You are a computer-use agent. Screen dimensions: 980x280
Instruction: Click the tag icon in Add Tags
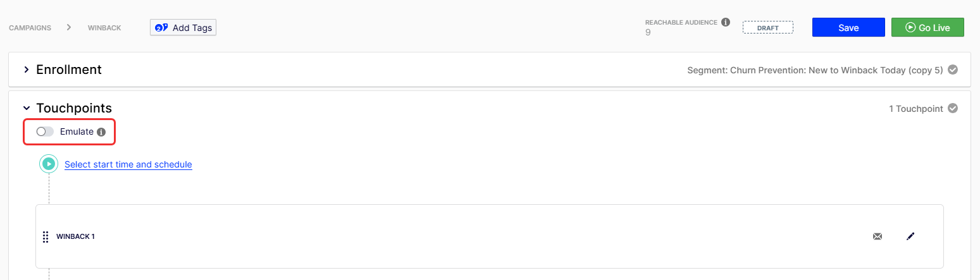(x=161, y=28)
